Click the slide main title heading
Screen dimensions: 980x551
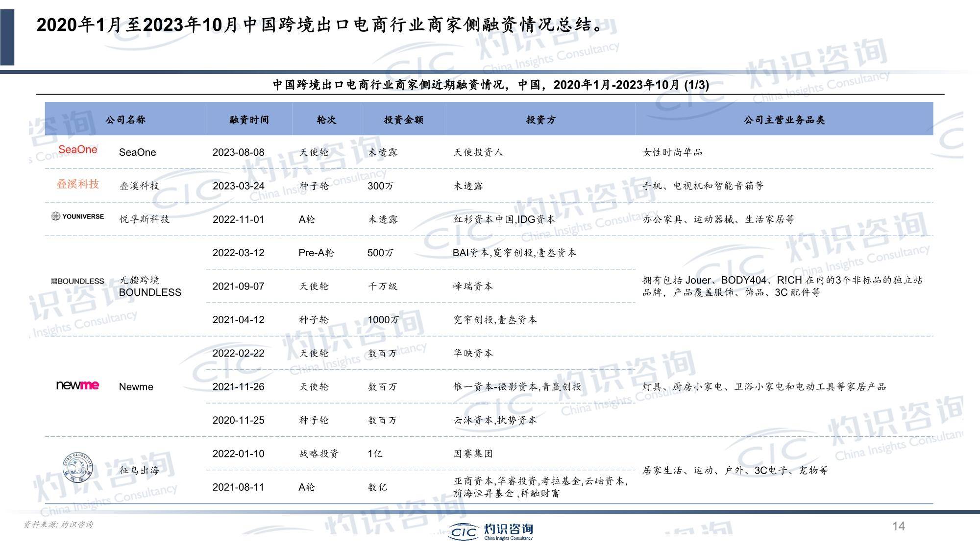coord(321,24)
